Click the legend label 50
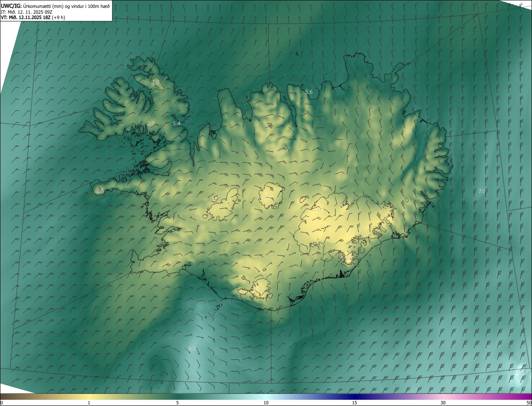This screenshot has width=532, height=406. click(x=529, y=403)
